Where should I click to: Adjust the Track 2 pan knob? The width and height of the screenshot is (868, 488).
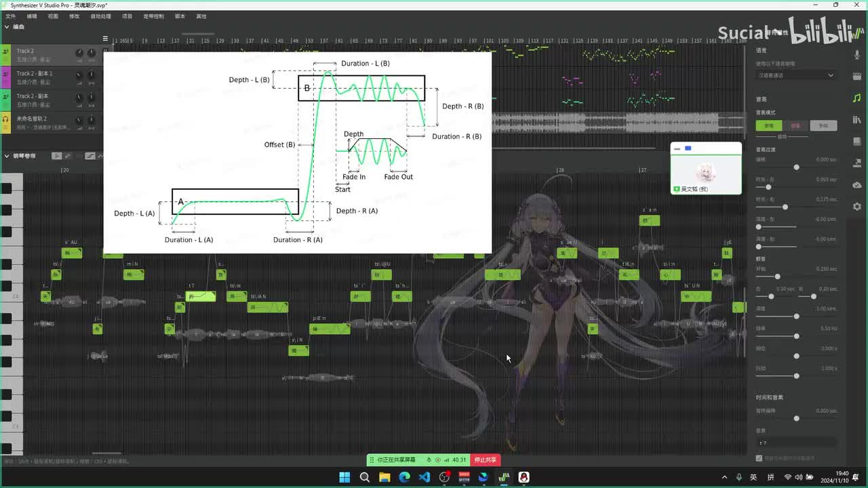92,52
